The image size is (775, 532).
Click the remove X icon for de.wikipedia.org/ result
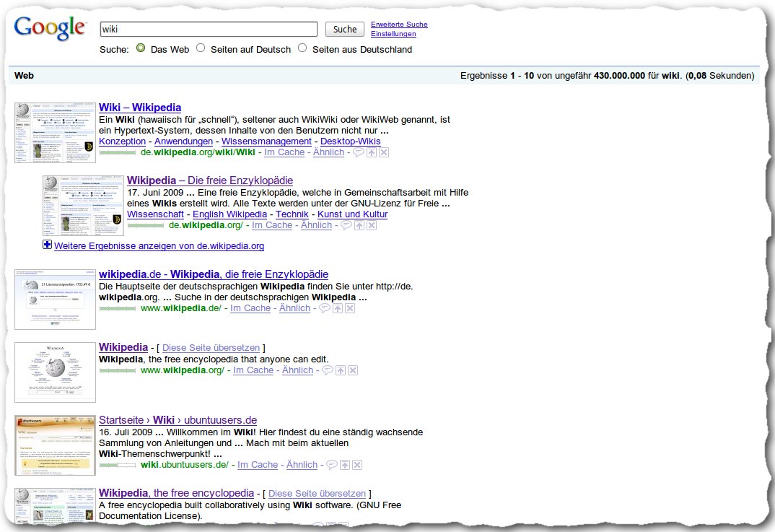pos(372,225)
